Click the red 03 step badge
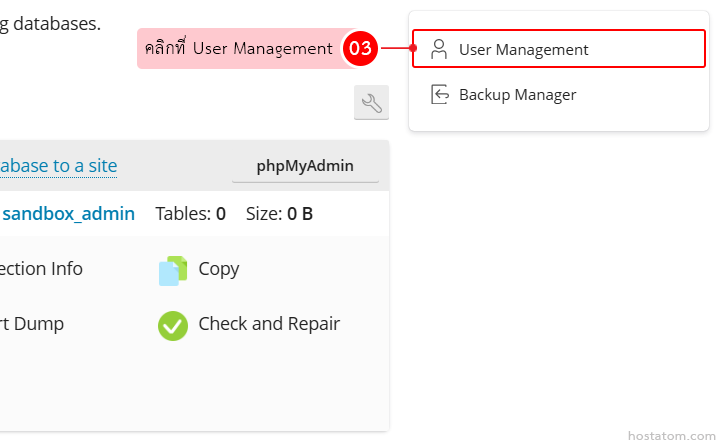Image resolution: width=720 pixels, height=444 pixels. [x=360, y=48]
